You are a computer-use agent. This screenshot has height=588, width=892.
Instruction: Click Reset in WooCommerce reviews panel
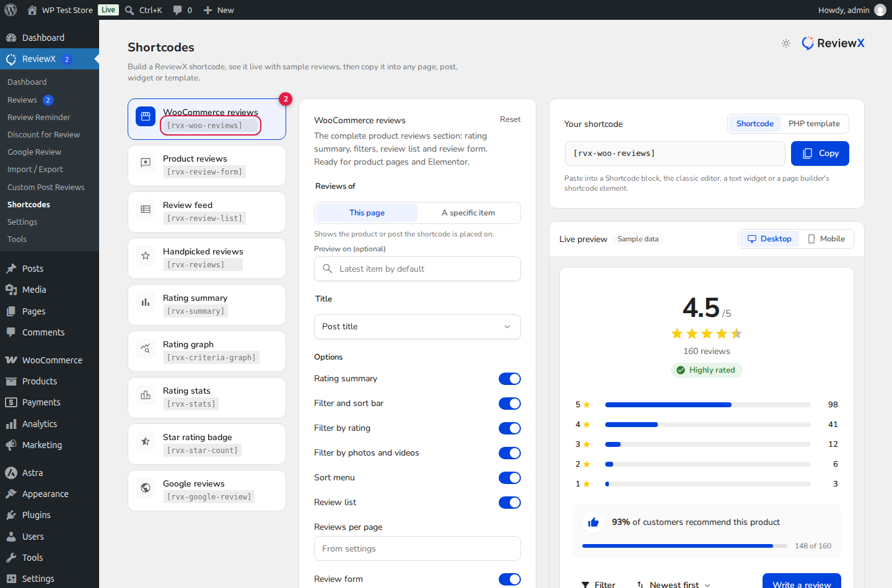510,119
